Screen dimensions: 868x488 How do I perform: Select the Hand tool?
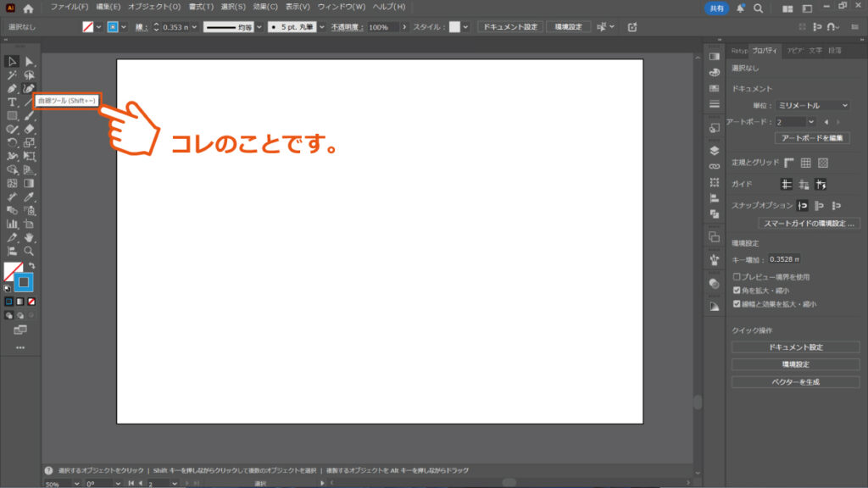tap(30, 237)
